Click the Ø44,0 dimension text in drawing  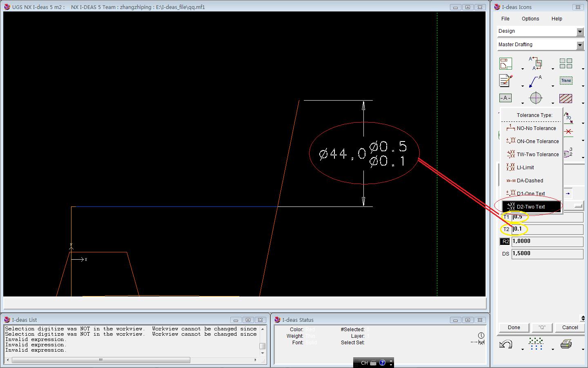pos(342,154)
